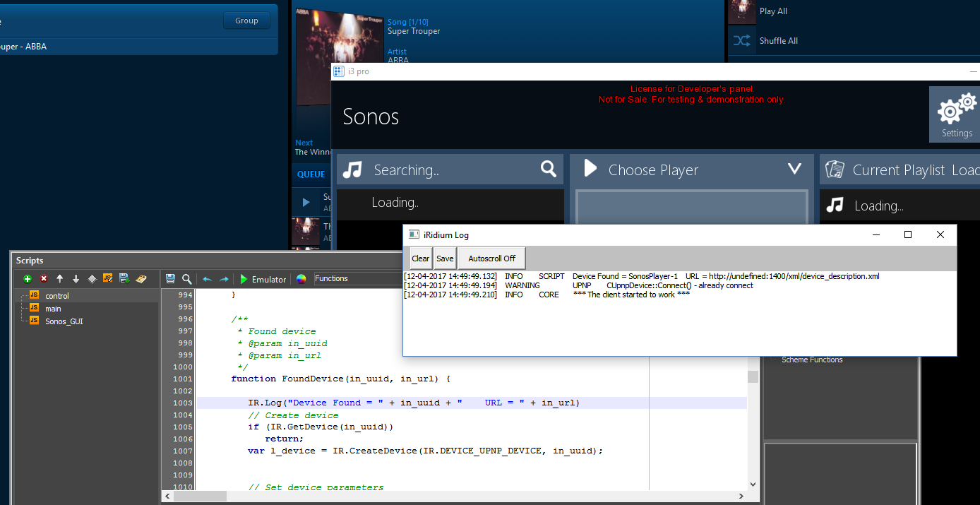Open the Functions dropdown in editor toolbar
The height and width of the screenshot is (505, 980).
(x=357, y=278)
